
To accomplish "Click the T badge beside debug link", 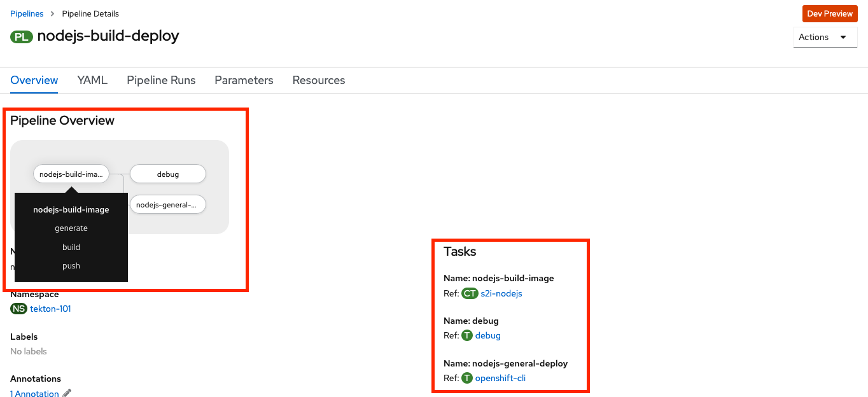I will point(467,335).
